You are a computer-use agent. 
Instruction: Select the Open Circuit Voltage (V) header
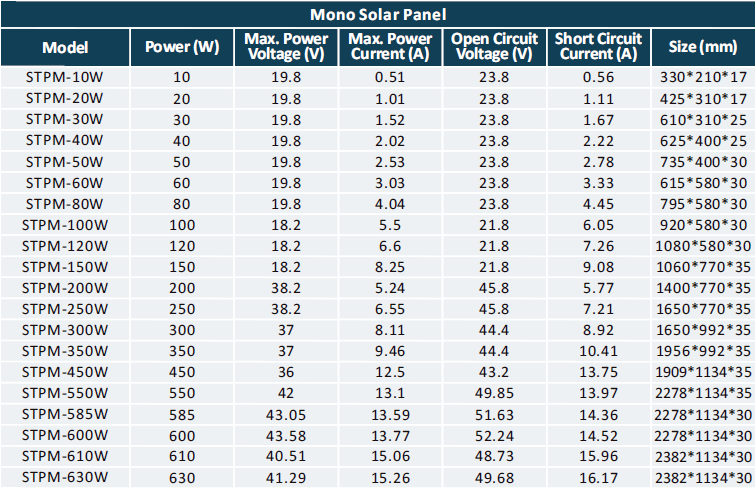pyautogui.click(x=493, y=46)
